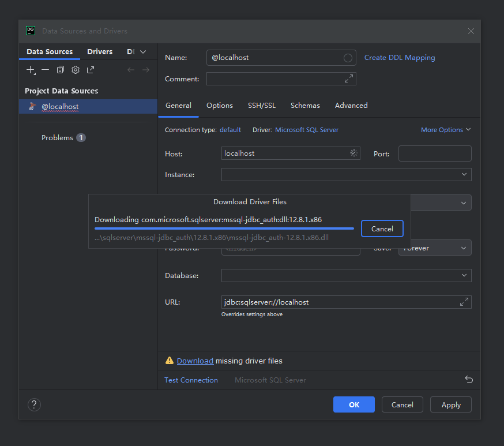Open driver settings gear icon
This screenshot has height=446, width=504.
[76, 70]
